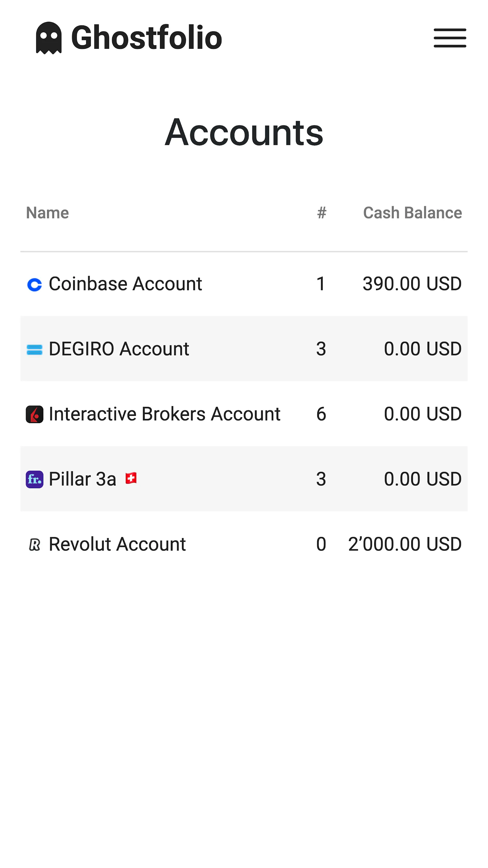Select the Revolut Account entry
The width and height of the screenshot is (488, 868).
click(x=117, y=544)
